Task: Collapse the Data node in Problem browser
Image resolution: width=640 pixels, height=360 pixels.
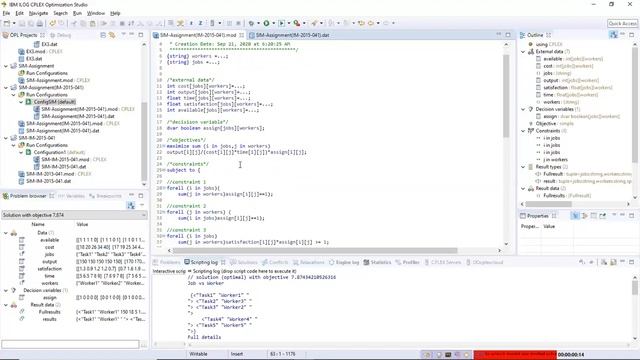Action: [6, 233]
